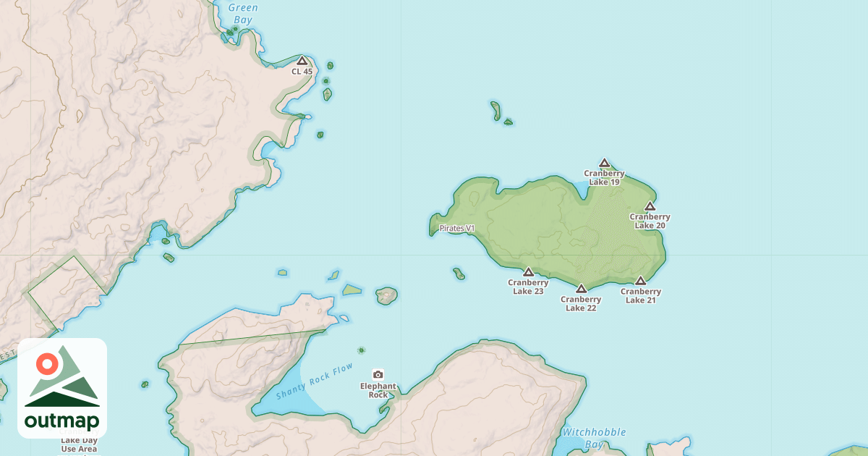The width and height of the screenshot is (868, 456).
Task: Click the Green Bay water label
Action: click(x=243, y=14)
